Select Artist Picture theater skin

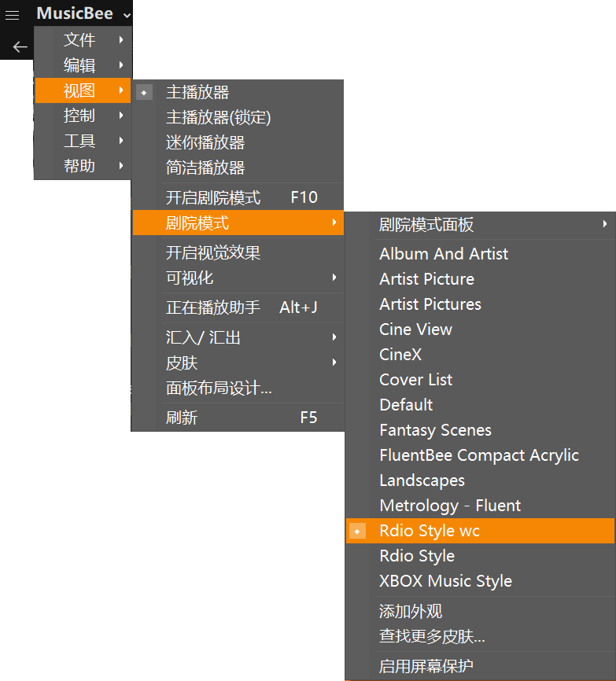pos(481,279)
